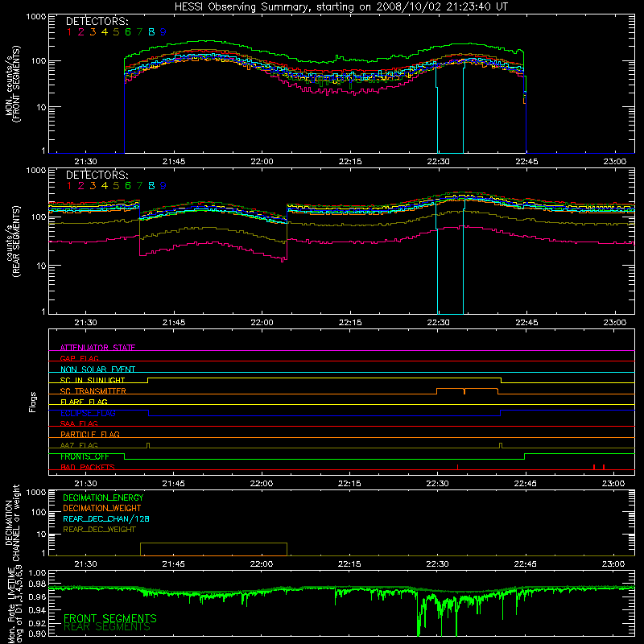Click the NON_SOLAR_EVENT flag label
The width and height of the screenshot is (644, 644).
coord(97,369)
